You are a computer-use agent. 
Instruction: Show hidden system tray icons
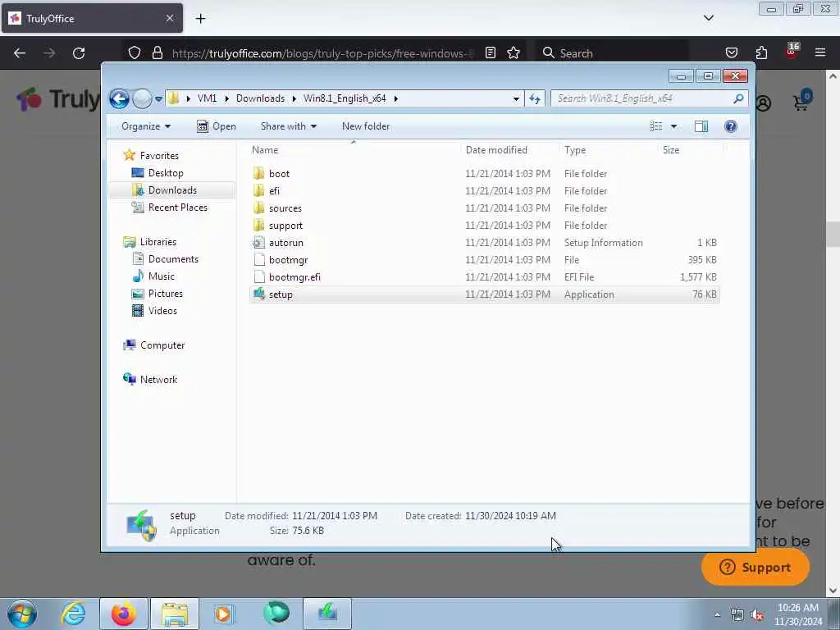click(717, 614)
